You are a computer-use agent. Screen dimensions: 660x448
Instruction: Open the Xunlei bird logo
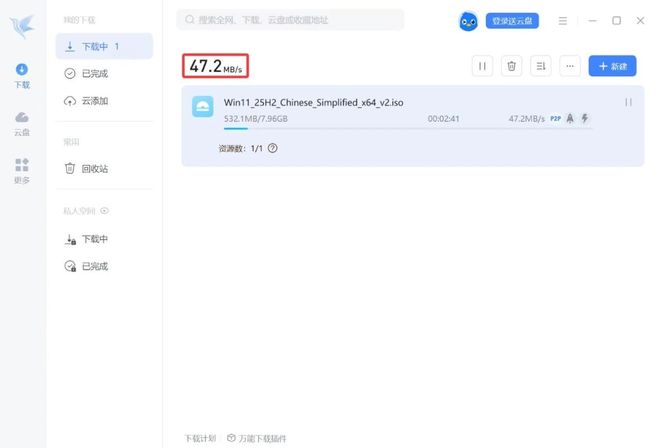22,26
